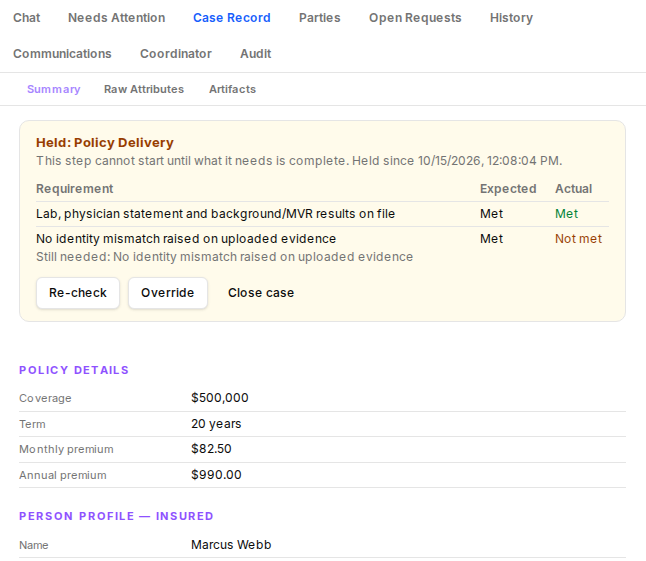Select the green 'Met' actual status
This screenshot has width=646, height=561.
click(566, 214)
